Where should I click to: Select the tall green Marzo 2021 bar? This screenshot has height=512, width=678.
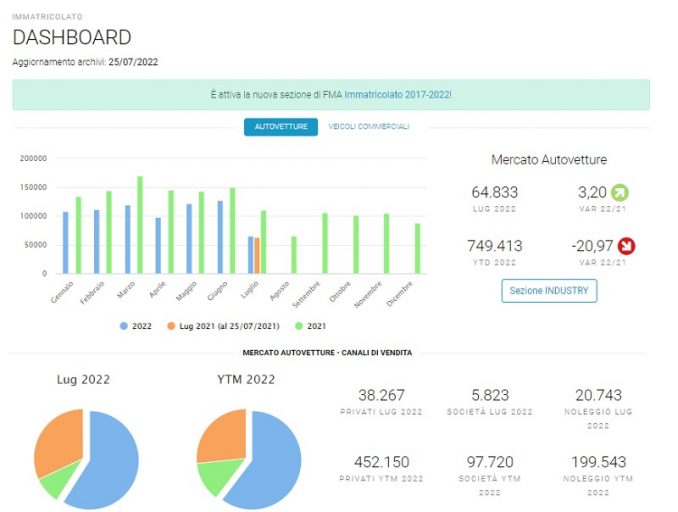tap(140, 225)
